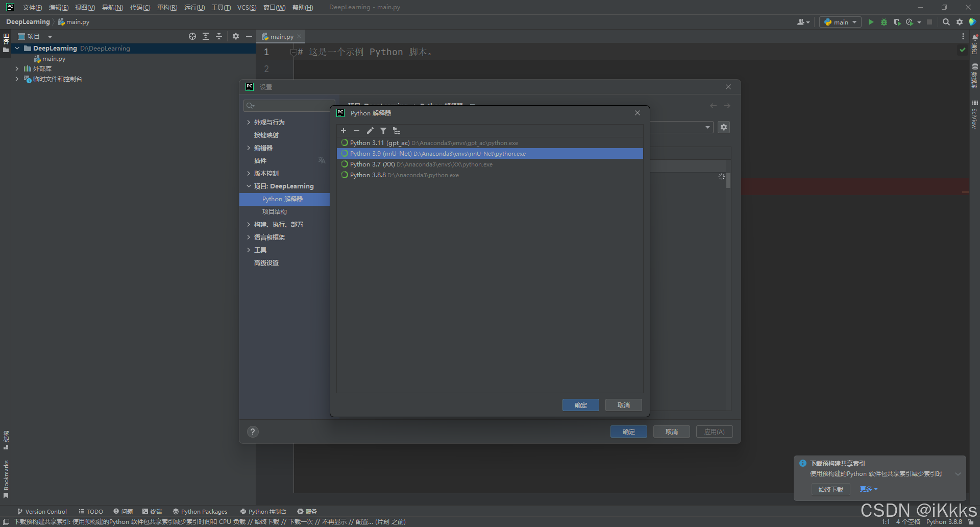Image resolution: width=980 pixels, height=527 pixels.
Task: Click the 应用(A) button in the 设置 dialog
Action: point(715,432)
